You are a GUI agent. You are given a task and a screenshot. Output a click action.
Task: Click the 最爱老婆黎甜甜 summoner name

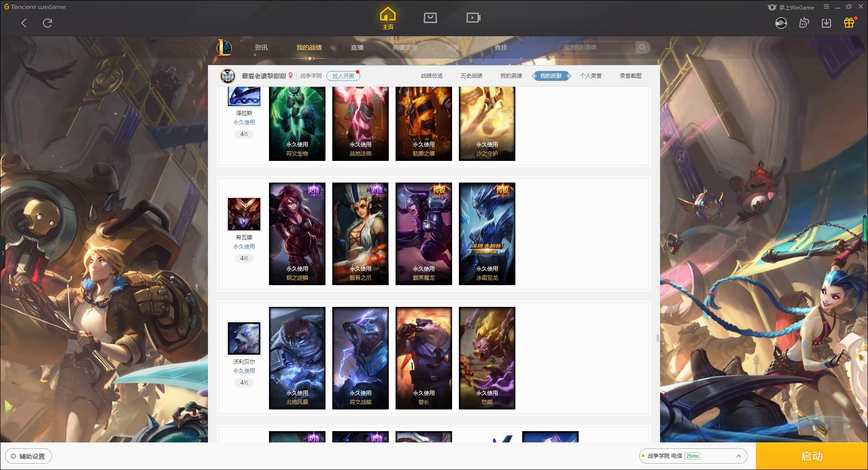point(264,76)
